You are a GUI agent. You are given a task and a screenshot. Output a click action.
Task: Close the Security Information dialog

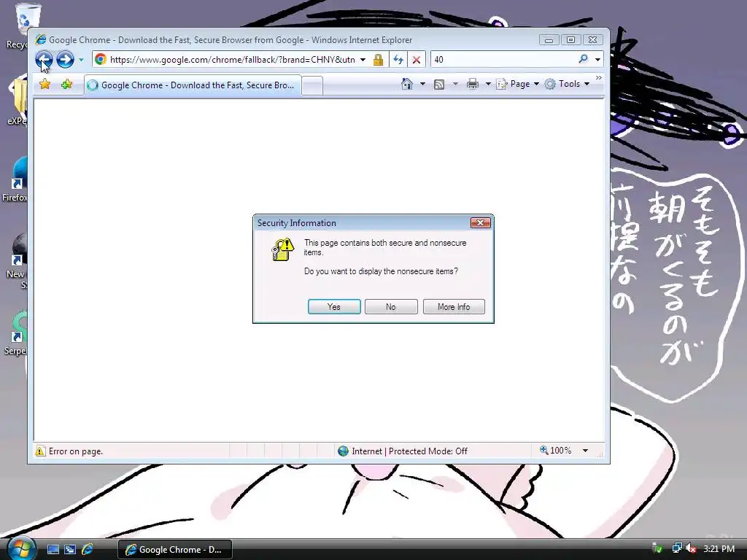(480, 223)
